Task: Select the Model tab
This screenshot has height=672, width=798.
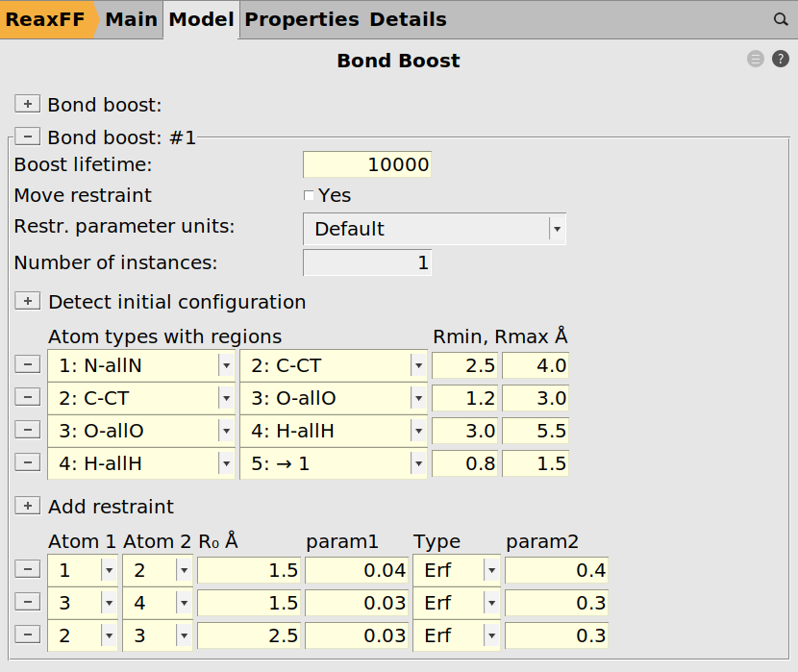Action: pos(201,19)
